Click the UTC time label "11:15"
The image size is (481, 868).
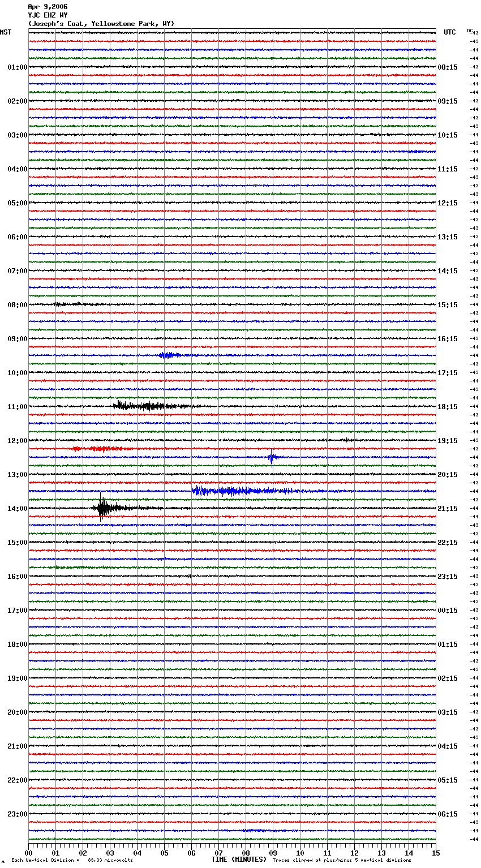pyautogui.click(x=448, y=169)
